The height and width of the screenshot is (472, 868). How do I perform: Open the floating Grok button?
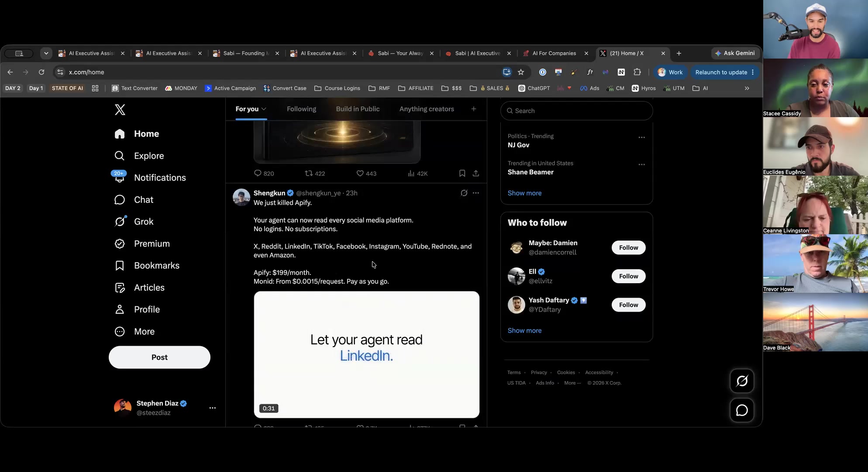click(742, 381)
